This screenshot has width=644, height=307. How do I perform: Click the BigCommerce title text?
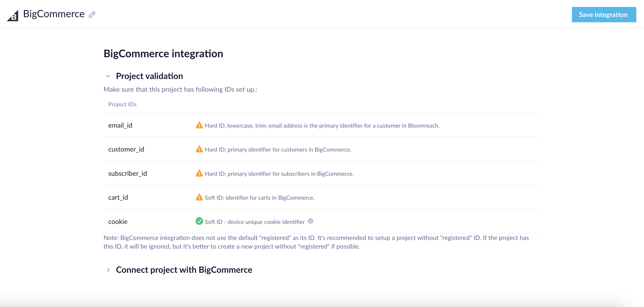(x=54, y=14)
